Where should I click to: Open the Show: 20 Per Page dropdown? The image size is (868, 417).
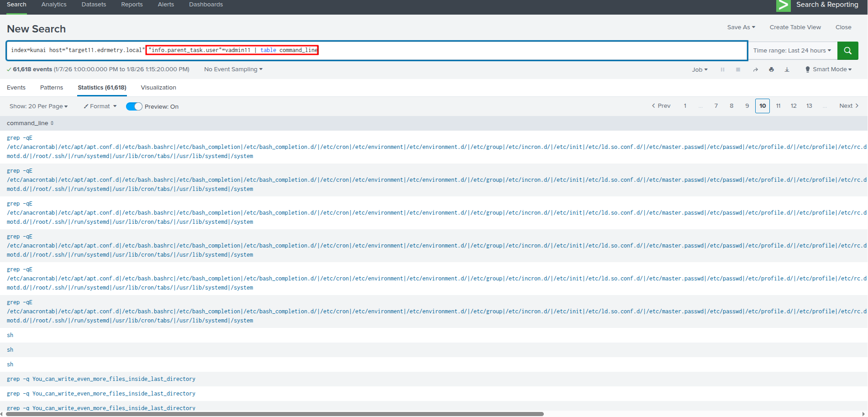tap(38, 106)
